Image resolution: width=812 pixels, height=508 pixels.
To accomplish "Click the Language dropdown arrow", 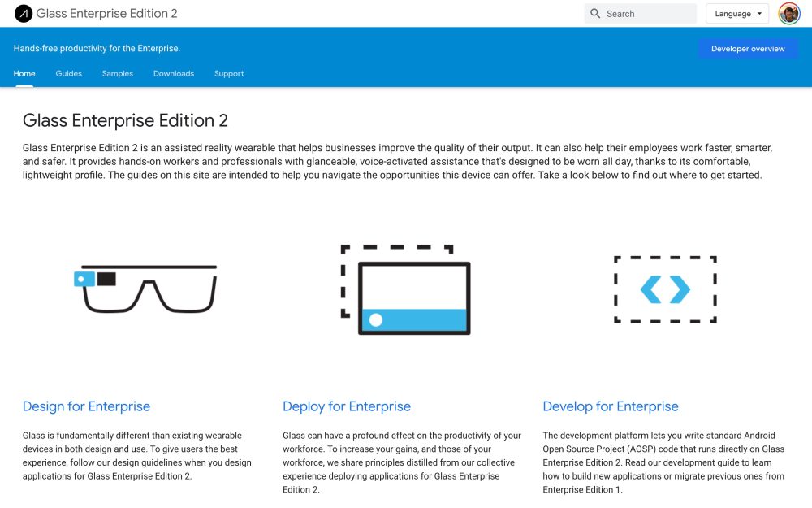I will pyautogui.click(x=759, y=14).
